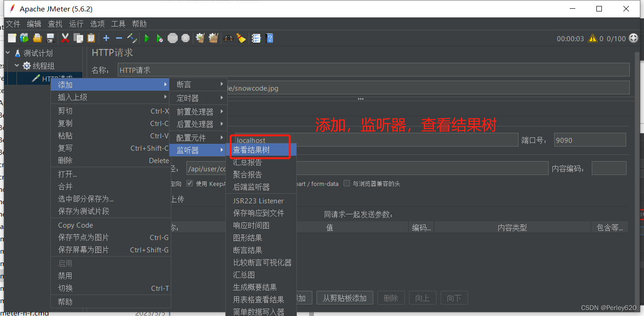Click the 端口号 field showing 9090
Viewport: 644px width, 316px height.
click(590, 140)
